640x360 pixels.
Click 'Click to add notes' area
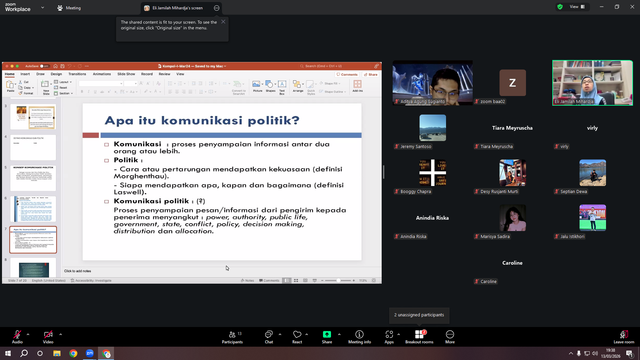coord(78,271)
